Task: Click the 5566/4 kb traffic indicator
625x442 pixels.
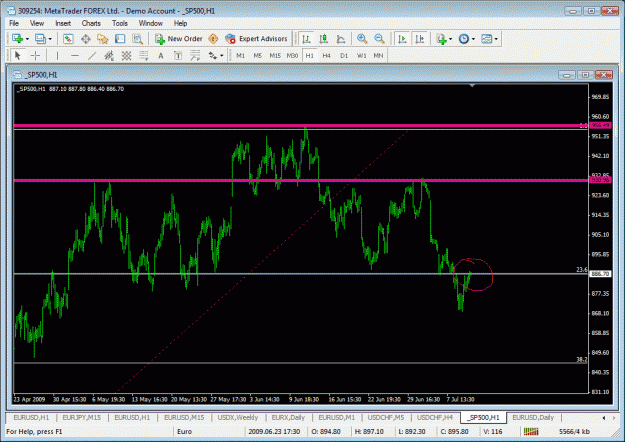Action: pyautogui.click(x=574, y=431)
